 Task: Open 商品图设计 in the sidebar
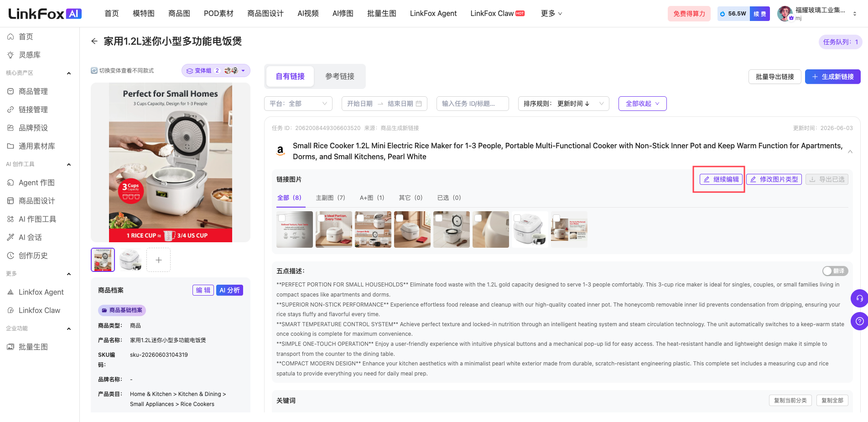coord(37,201)
